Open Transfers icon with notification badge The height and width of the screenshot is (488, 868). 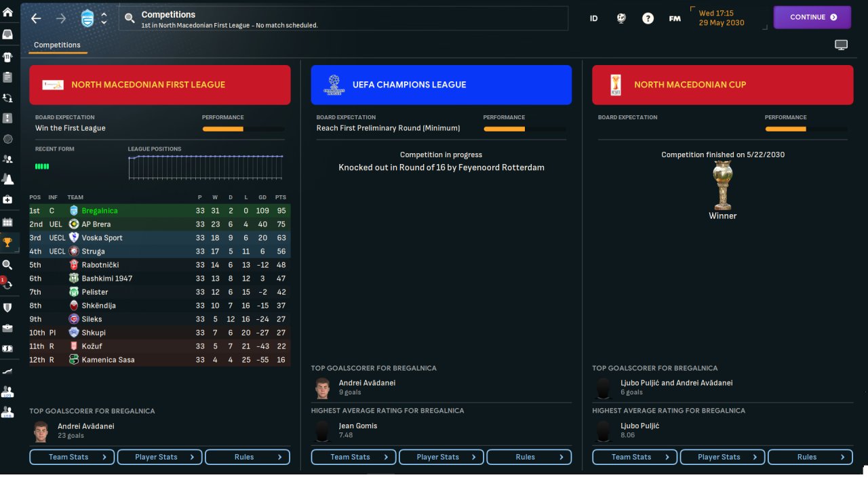pyautogui.click(x=7, y=284)
